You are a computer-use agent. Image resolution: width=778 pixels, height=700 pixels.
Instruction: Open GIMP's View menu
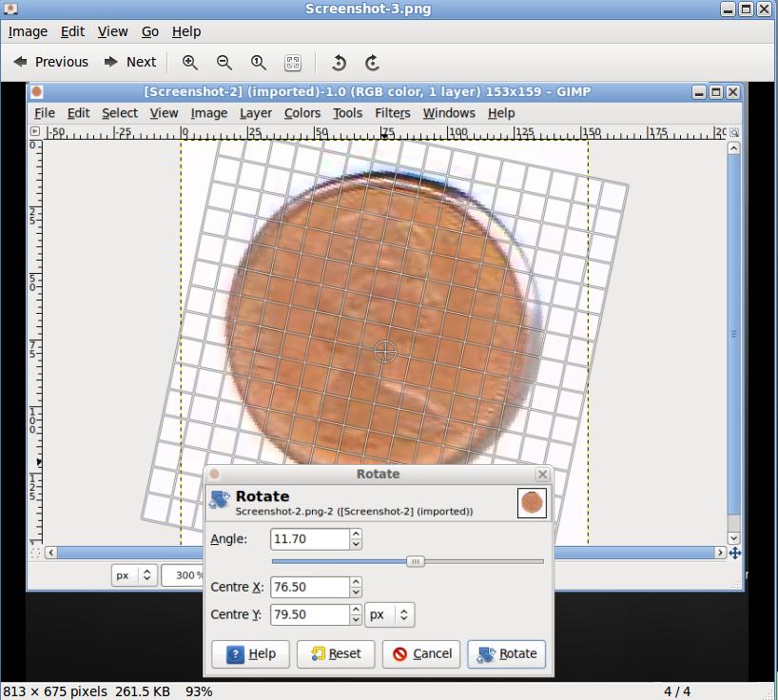(x=164, y=113)
